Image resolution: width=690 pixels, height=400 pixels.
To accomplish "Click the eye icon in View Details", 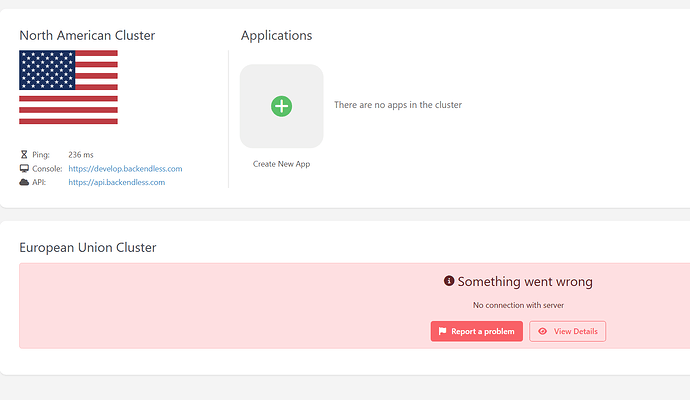I will coord(542,331).
